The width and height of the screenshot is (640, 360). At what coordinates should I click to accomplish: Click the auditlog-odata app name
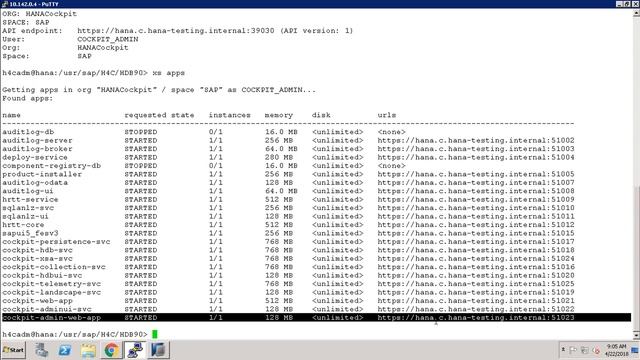(35, 182)
